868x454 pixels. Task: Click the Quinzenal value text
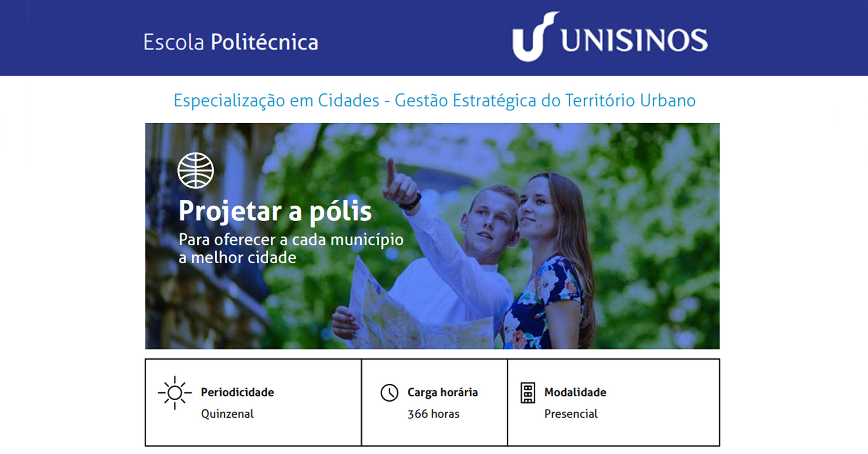pos(227,414)
